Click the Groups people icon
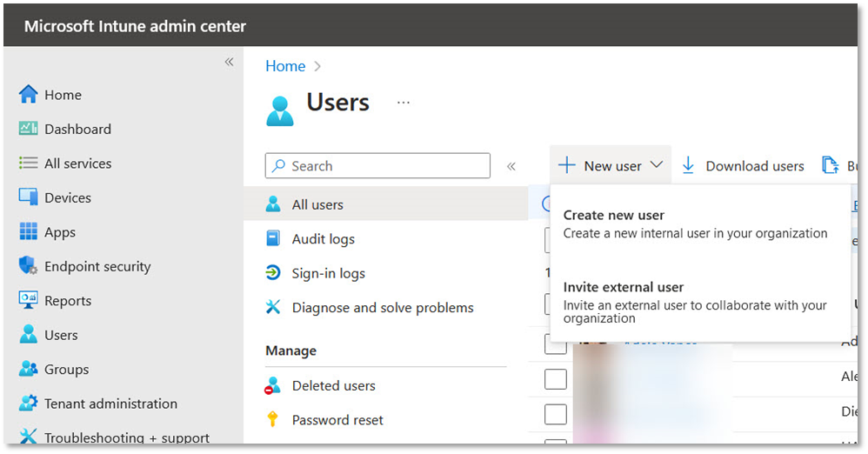Screen dimensions: 868x454 tap(29, 370)
